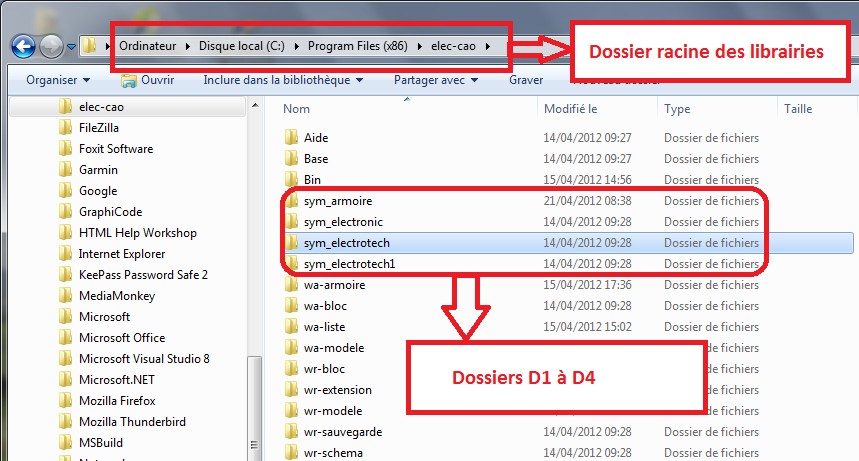Click the Mozilla Firefox folder icon
Image resolution: width=859 pixels, height=461 pixels.
coord(65,401)
